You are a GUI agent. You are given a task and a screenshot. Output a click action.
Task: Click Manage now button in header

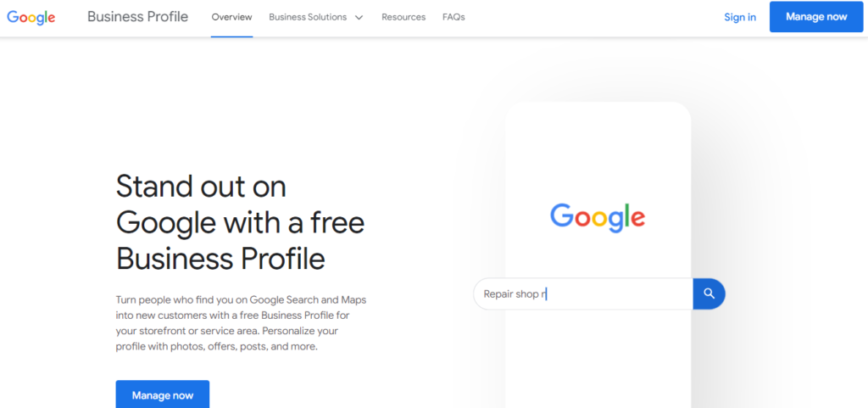pyautogui.click(x=816, y=17)
